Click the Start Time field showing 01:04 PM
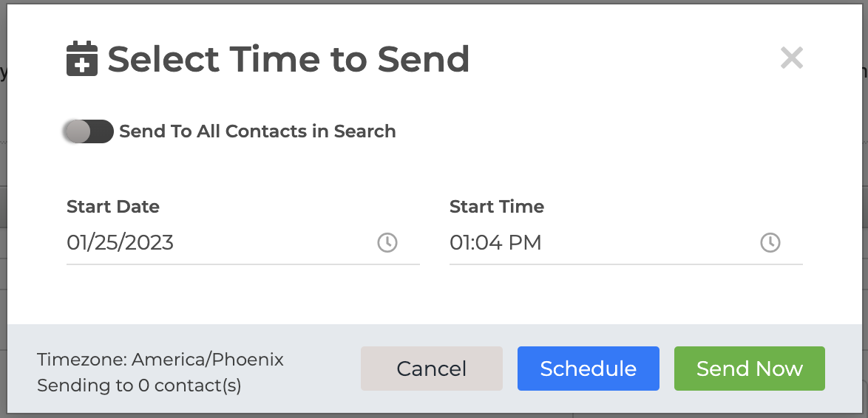Screen dimensions: 868x418 coord(626,243)
